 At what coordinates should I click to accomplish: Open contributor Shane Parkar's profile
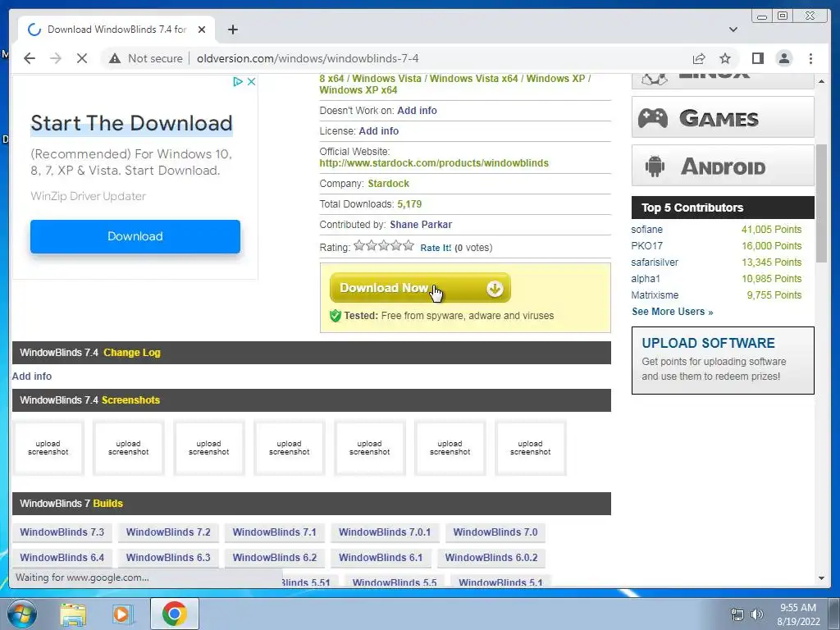(421, 225)
